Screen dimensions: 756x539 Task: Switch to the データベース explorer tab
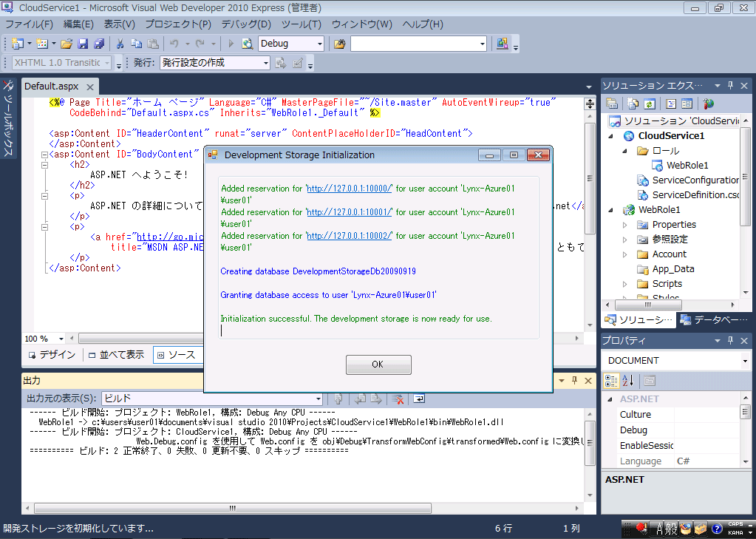(x=715, y=320)
